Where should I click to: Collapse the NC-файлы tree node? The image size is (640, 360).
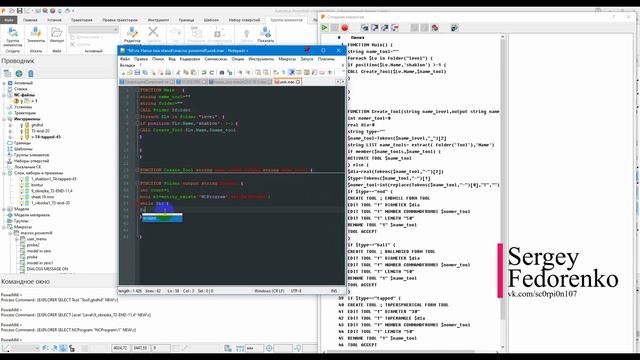point(4,95)
